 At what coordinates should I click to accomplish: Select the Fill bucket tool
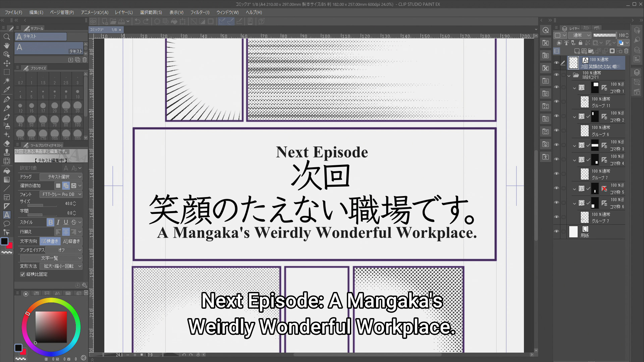6,171
